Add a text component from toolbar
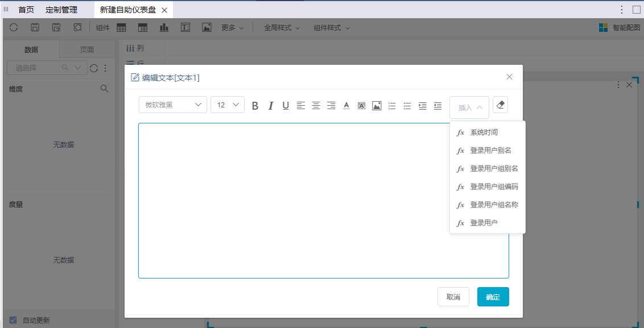This screenshot has height=328, width=644. click(185, 27)
